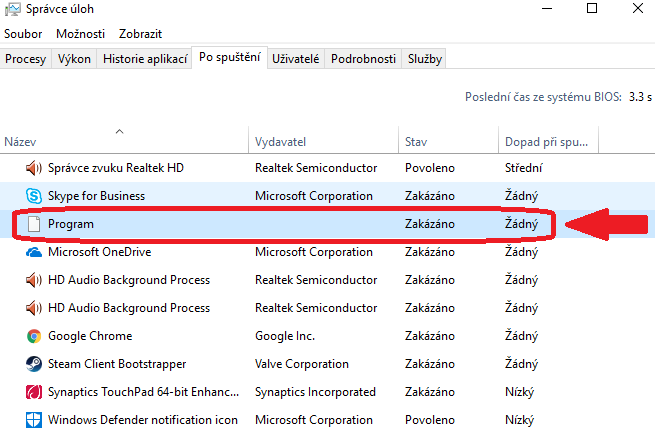Click the Synaptics TouchPad icon
Viewport: 655px width, 436px height.
point(34,392)
